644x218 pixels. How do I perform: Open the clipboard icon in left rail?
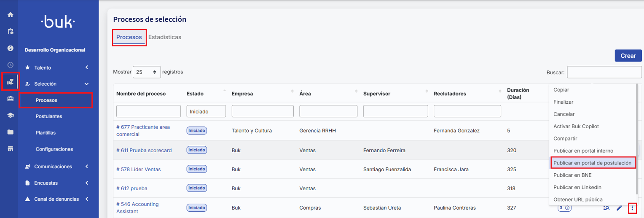pos(11,32)
